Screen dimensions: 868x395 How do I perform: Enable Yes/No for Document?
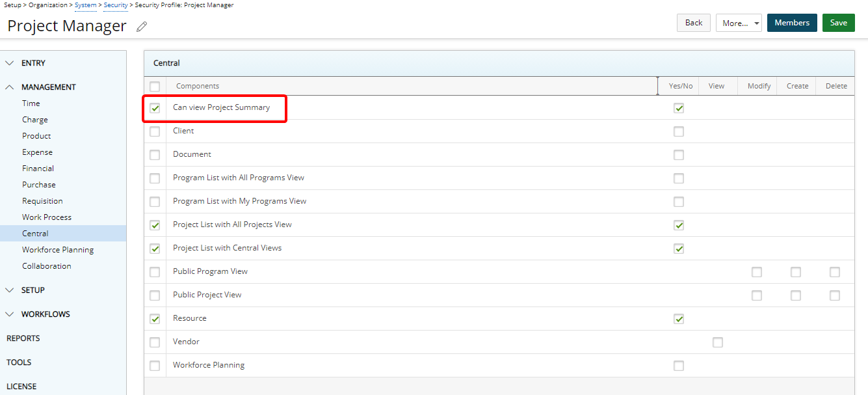point(679,155)
